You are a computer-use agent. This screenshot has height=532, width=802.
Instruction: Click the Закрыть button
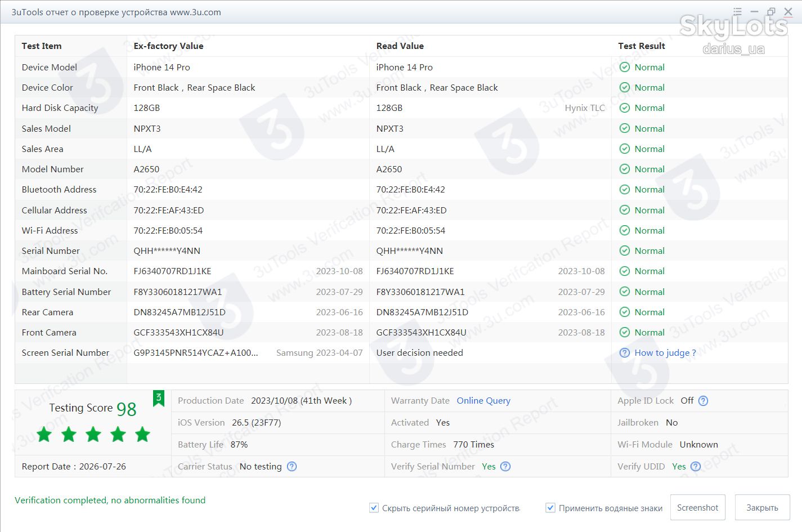tap(762, 508)
